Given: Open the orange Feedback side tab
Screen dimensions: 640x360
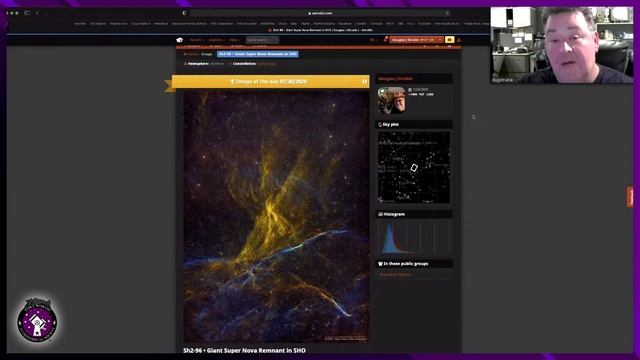Looking at the screenshot, I should (x=630, y=197).
